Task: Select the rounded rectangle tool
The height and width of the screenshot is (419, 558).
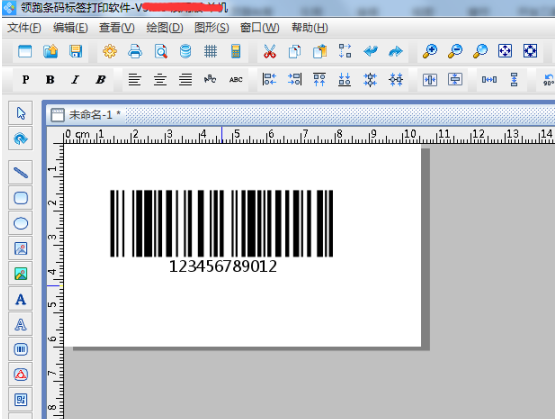Action: tap(21, 198)
